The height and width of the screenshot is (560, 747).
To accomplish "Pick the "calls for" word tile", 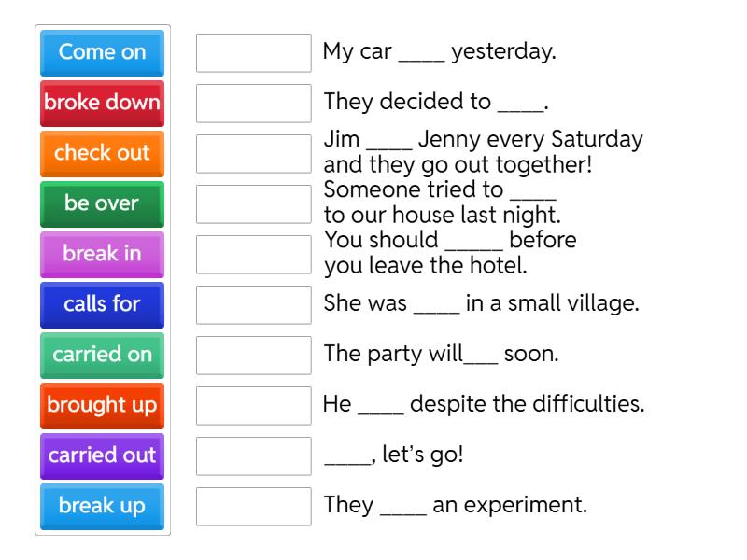I will click(101, 305).
